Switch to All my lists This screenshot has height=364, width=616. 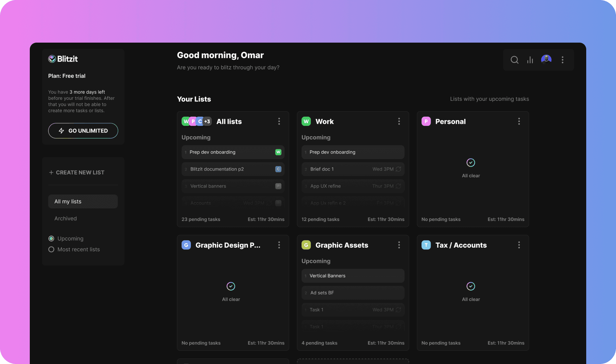[x=83, y=201]
